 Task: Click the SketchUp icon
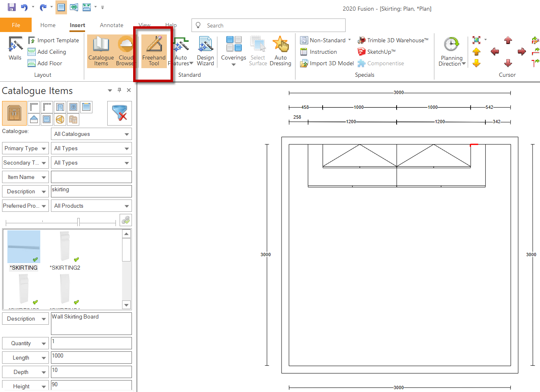[x=362, y=52]
